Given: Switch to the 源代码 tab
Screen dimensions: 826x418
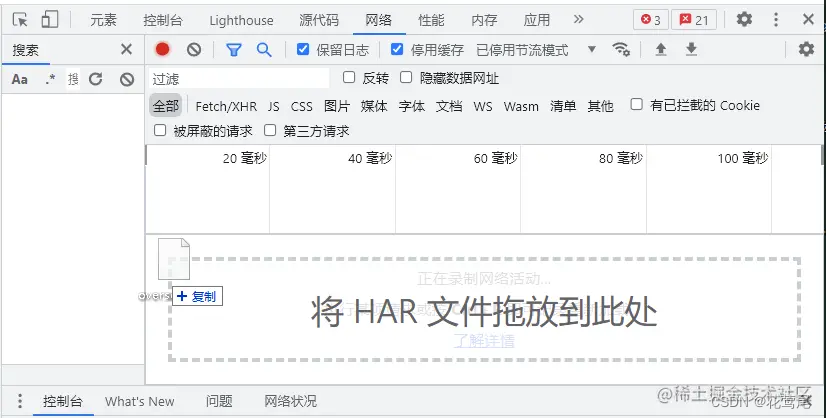Looking at the screenshot, I should tap(319, 20).
